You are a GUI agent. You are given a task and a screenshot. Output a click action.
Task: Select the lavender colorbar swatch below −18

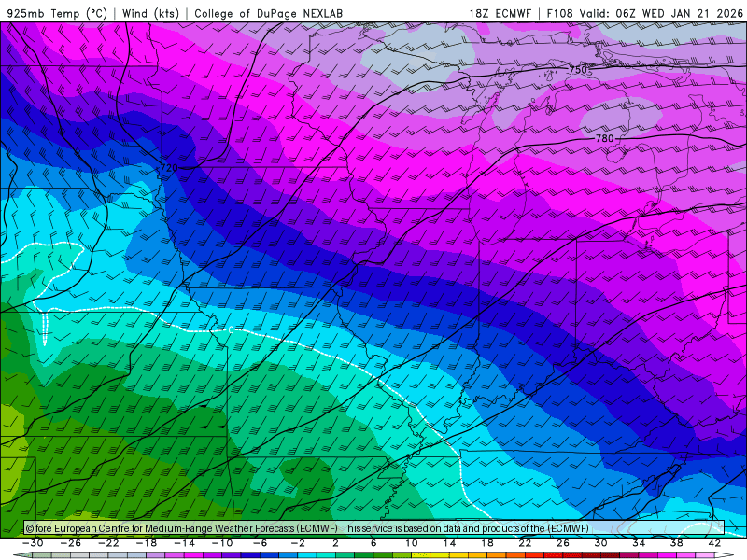coord(156,555)
